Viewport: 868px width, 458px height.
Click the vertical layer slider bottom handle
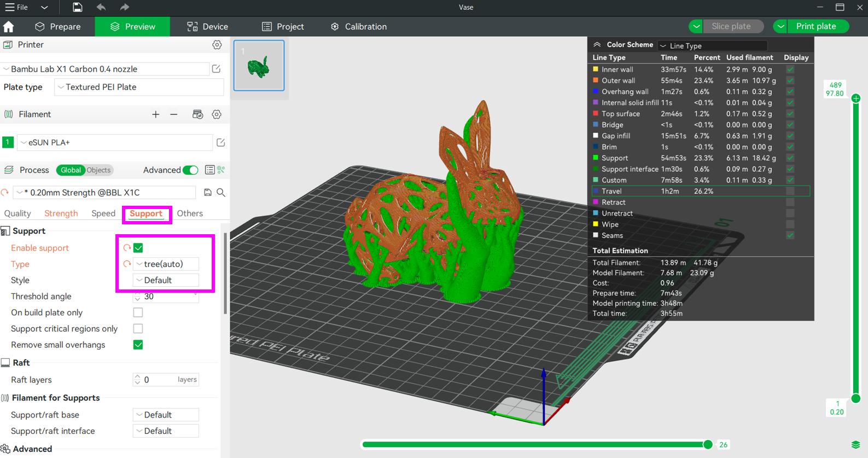[856, 398]
